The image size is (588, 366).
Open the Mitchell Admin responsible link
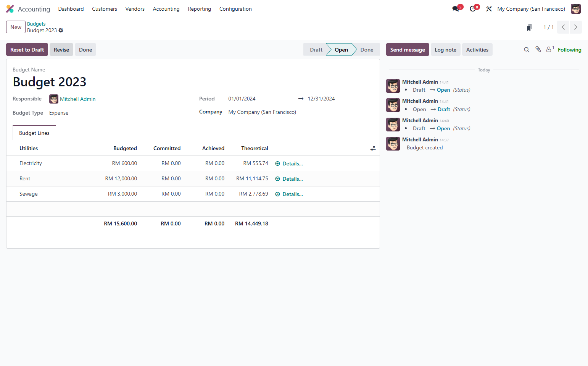pyautogui.click(x=78, y=99)
